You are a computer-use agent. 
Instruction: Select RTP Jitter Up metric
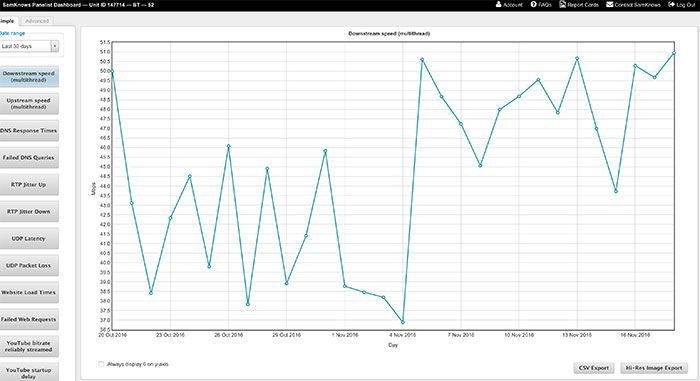[29, 184]
